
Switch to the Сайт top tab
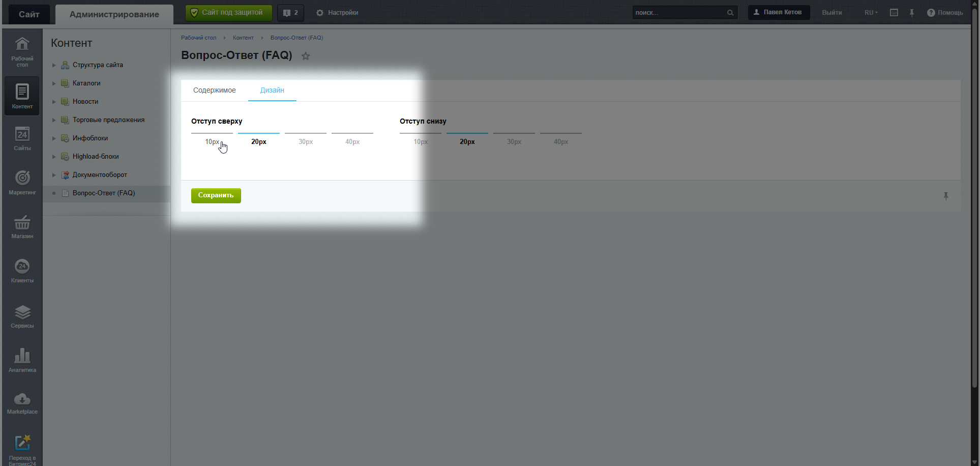pyautogui.click(x=29, y=14)
